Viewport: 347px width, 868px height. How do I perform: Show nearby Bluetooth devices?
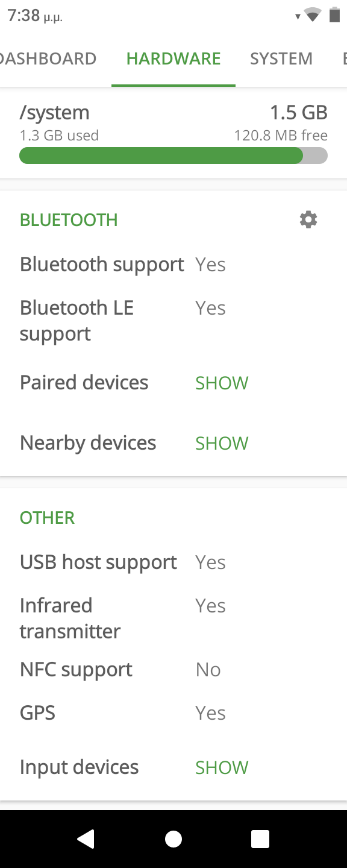[222, 443]
